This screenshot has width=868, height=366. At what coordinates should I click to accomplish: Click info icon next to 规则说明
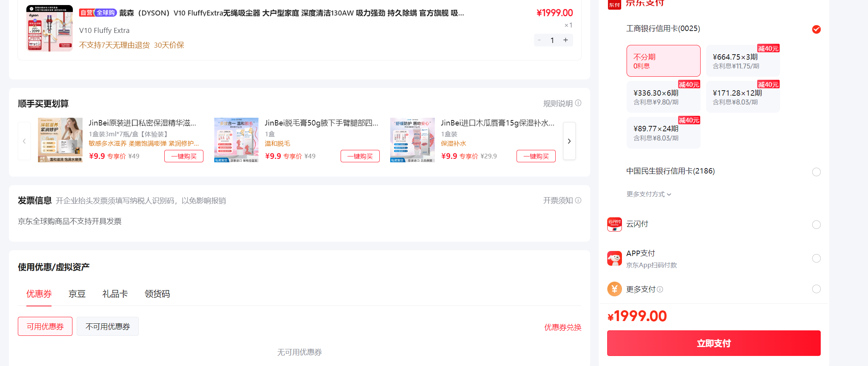point(578,103)
